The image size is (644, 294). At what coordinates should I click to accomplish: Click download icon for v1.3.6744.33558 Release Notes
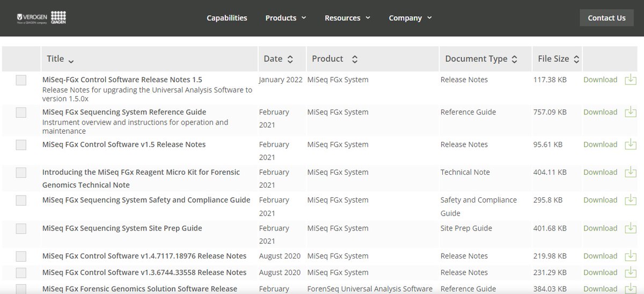pyautogui.click(x=631, y=272)
